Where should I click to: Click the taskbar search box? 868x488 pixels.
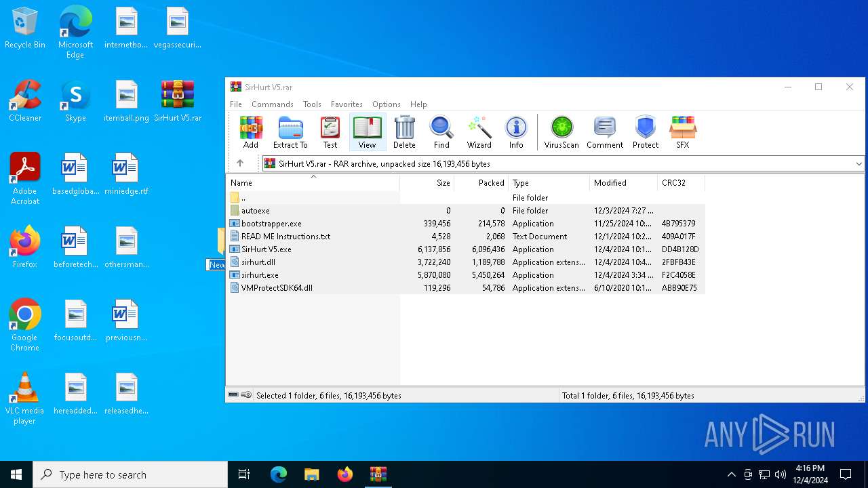[x=130, y=474]
